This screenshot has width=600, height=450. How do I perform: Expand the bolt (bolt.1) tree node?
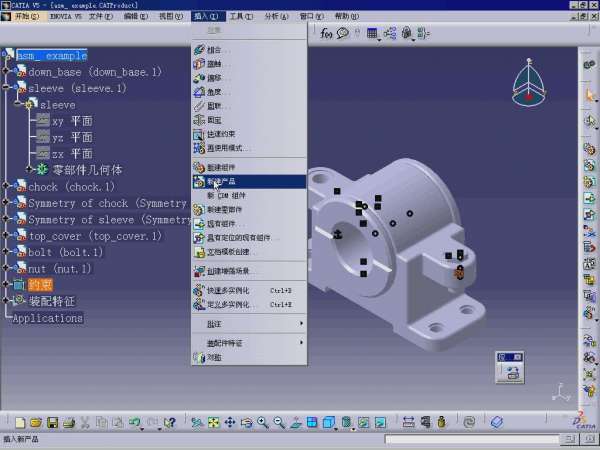(5, 251)
